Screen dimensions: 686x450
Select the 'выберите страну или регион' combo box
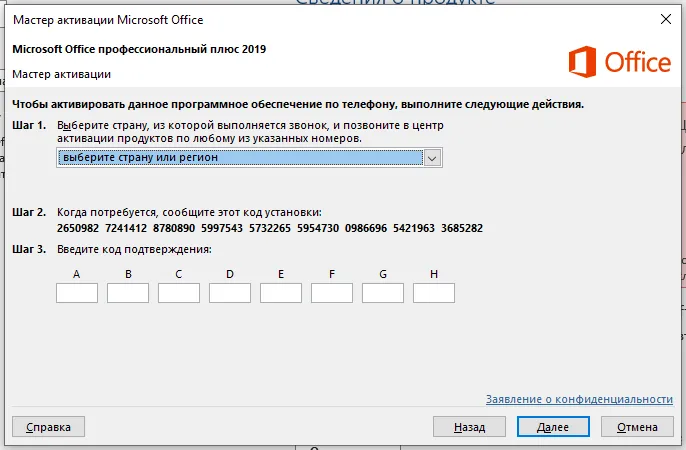pyautogui.click(x=249, y=158)
